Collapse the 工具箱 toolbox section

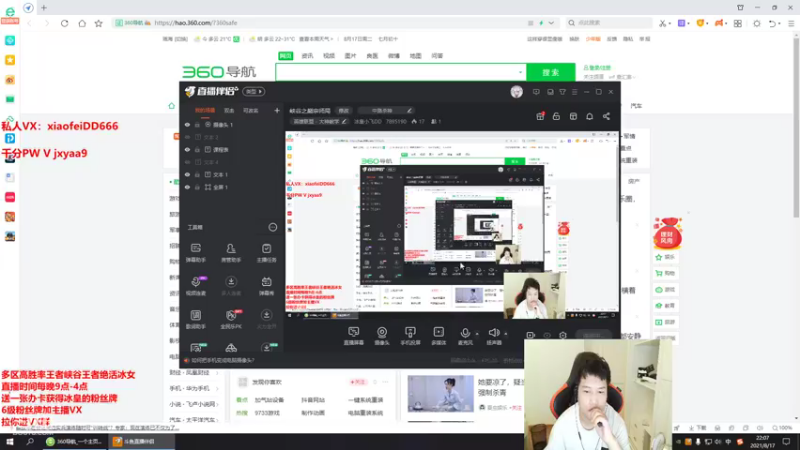(x=273, y=228)
